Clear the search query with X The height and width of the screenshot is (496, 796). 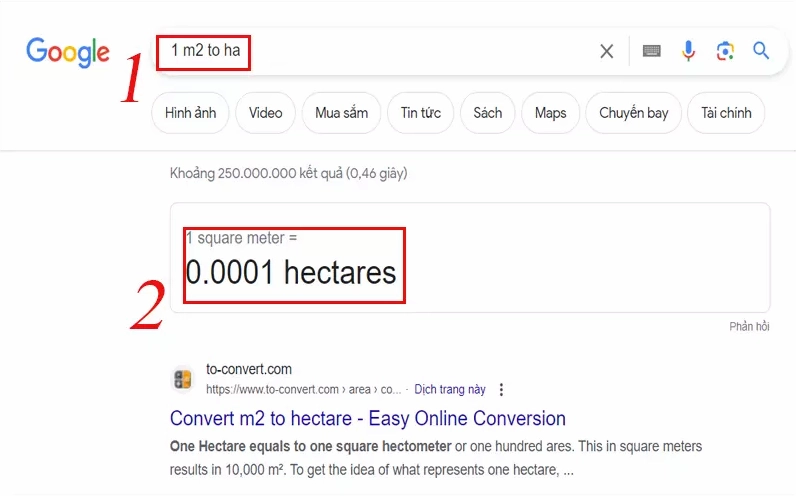[x=607, y=51]
